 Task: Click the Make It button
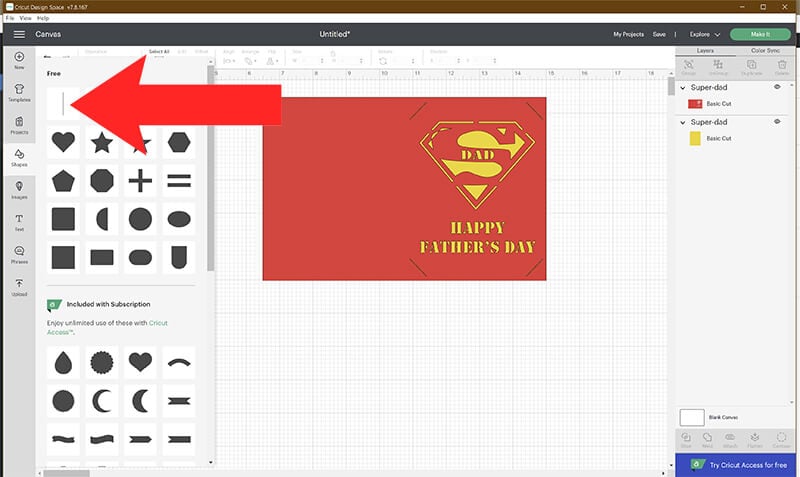point(760,34)
